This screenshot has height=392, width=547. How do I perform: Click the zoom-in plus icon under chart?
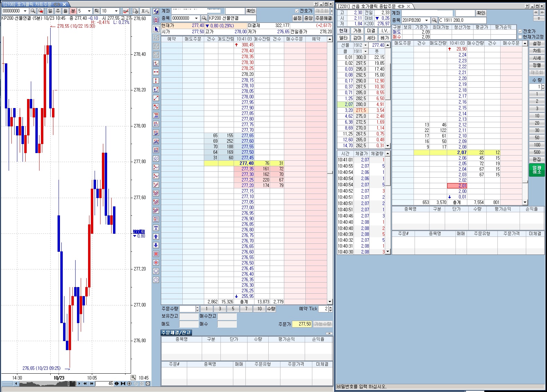pyautogui.click(x=129, y=383)
